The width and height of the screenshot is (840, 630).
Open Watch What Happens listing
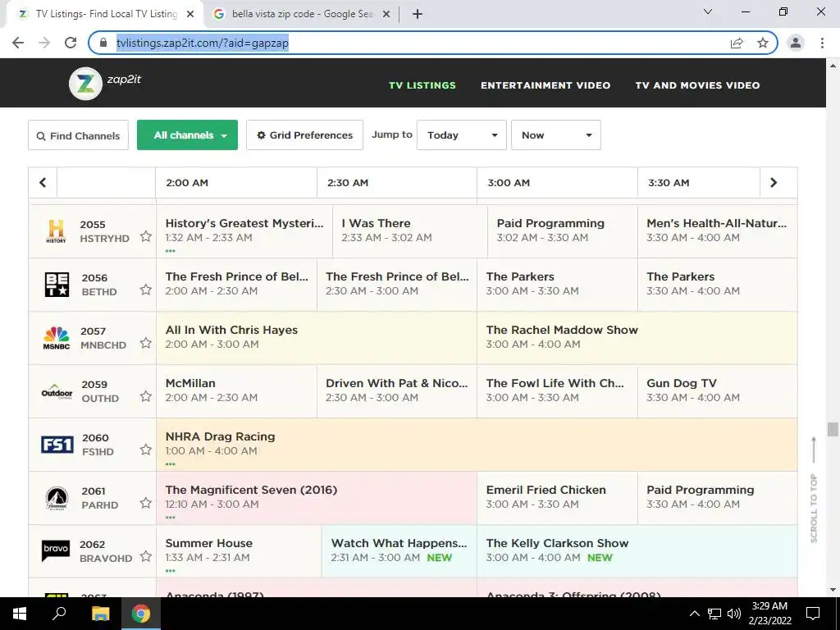click(399, 551)
